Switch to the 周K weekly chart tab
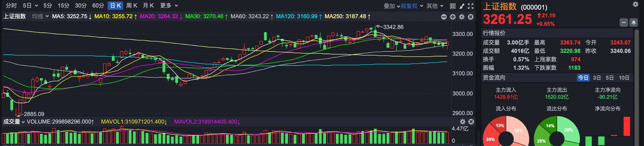Image resolution: width=644 pixels, height=146 pixels. point(132,6)
